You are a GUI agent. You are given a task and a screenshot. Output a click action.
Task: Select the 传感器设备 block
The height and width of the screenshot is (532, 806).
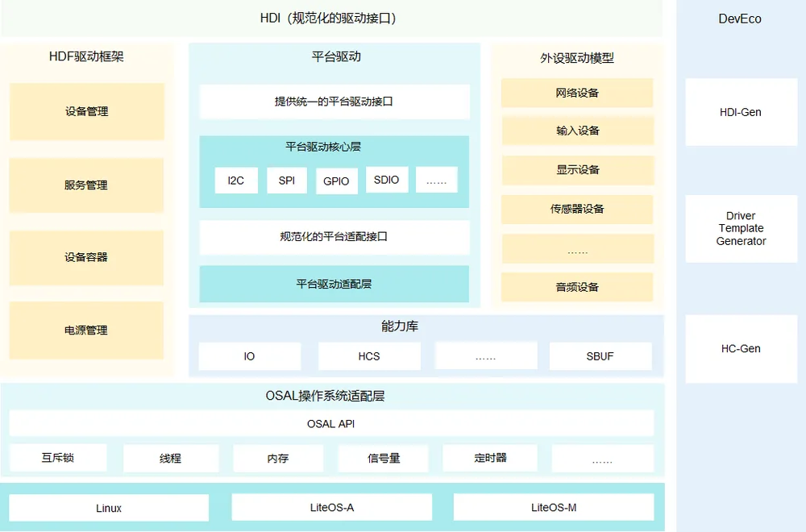[577, 210]
